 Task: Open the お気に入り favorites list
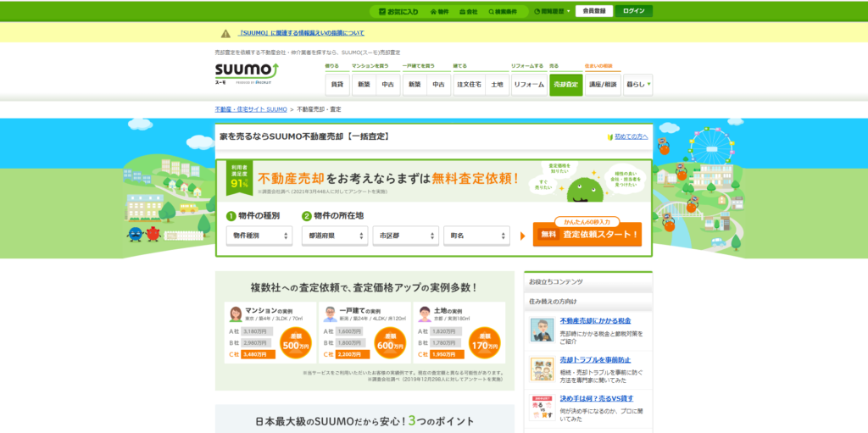[398, 11]
